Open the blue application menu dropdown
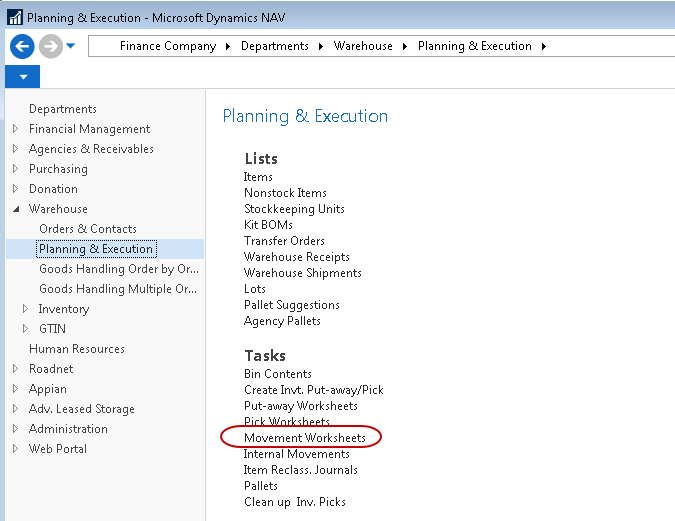The image size is (675, 521). point(22,77)
